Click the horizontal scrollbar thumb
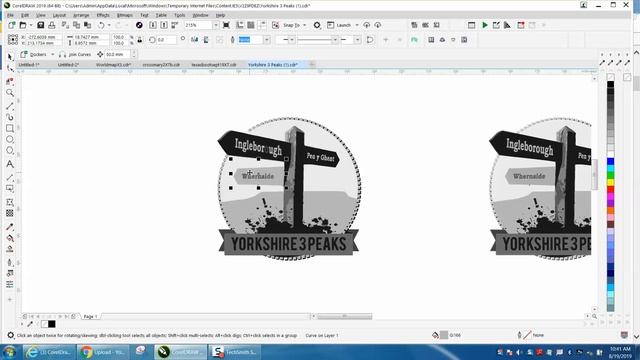The image size is (640, 360). pos(344,316)
